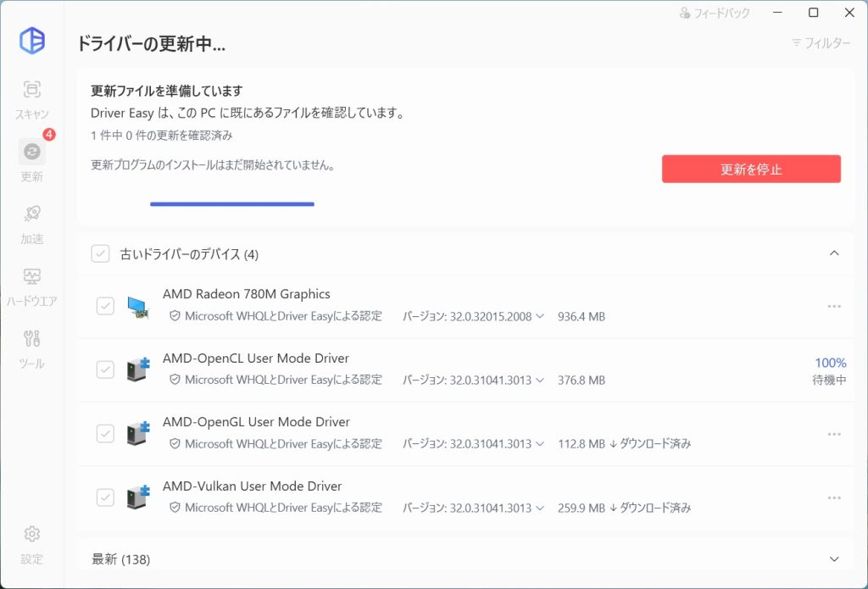This screenshot has width=868, height=589.
Task: Click the 最新 (138) section title
Action: 120,559
